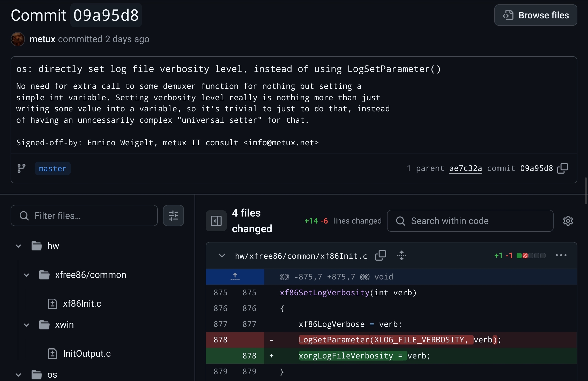Open the metux author profile link
The height and width of the screenshot is (381, 588).
(x=42, y=39)
